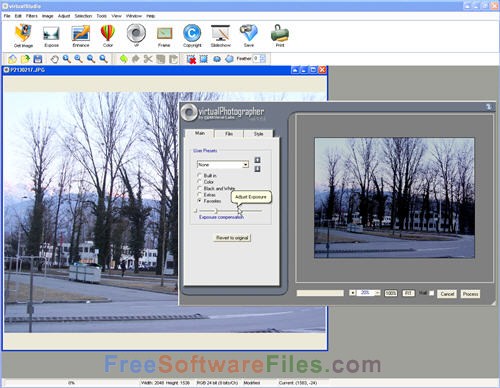500x388 pixels.
Task: Open the File menu
Action: [7, 16]
